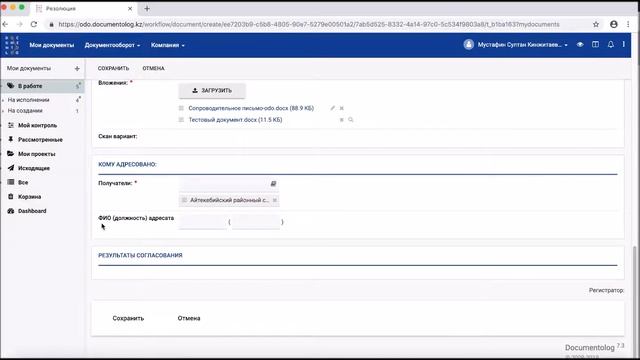Click the browser address bar URL
Screen dimensions: 640x360
pyautogui.click(x=309, y=24)
